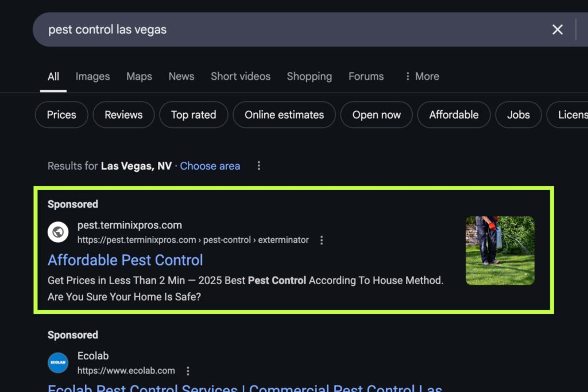Filter results by Reviews
This screenshot has width=588, height=392.
click(123, 115)
